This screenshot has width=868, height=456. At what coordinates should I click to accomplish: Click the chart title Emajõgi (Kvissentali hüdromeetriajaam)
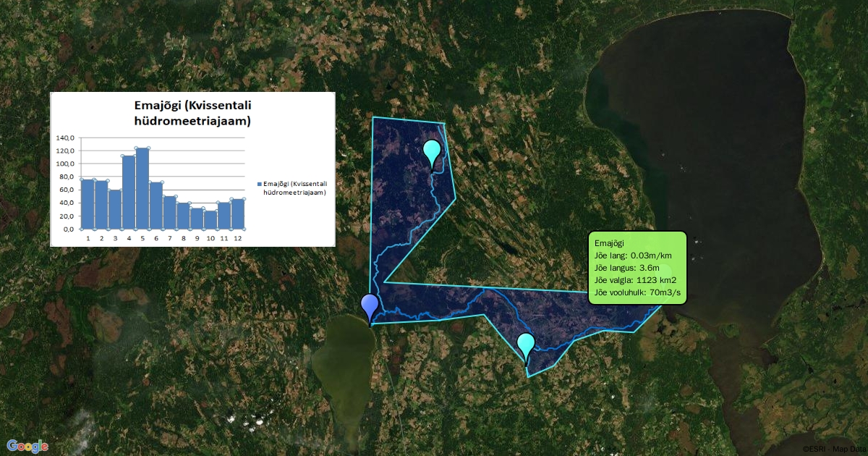193,112
